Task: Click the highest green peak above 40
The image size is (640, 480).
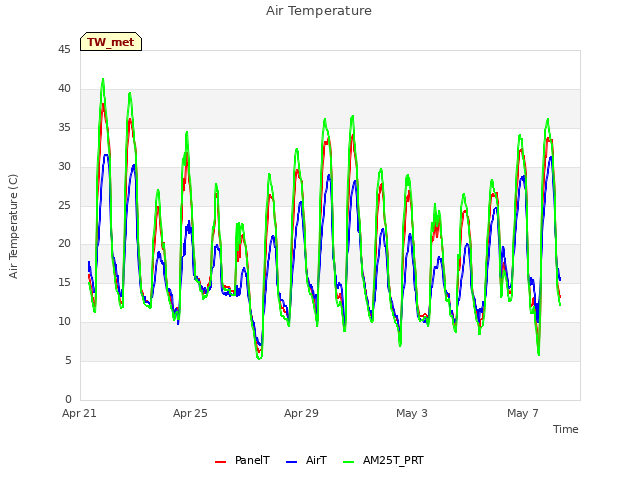Action: point(103,80)
